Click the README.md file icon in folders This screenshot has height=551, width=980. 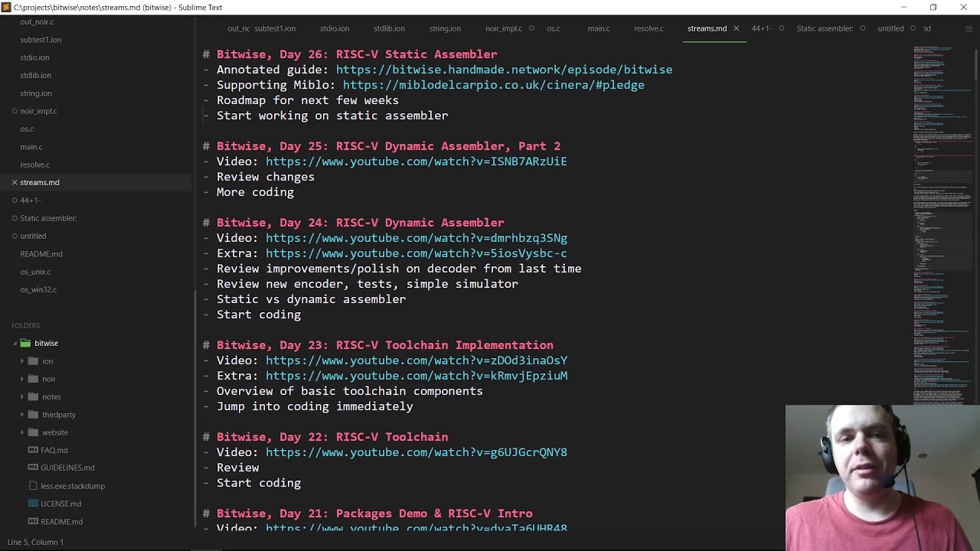coord(33,521)
